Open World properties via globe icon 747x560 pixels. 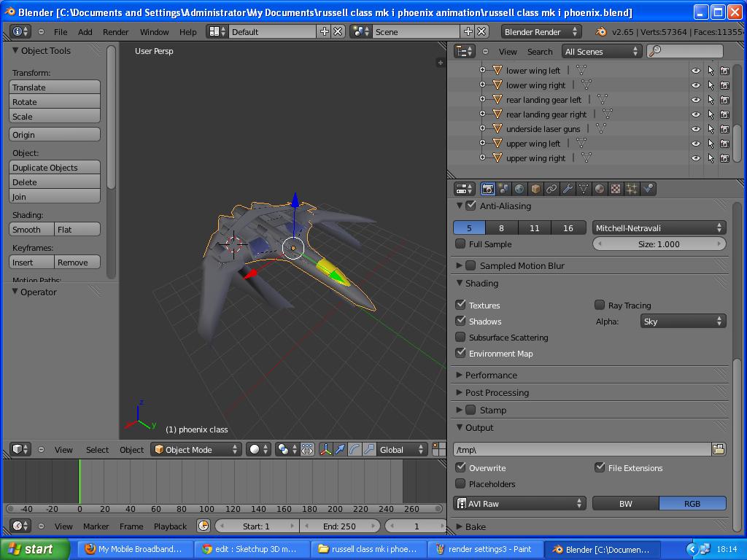(519, 189)
